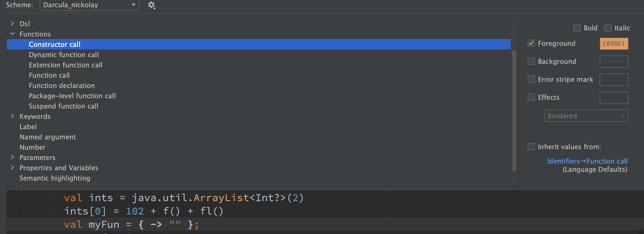Follow the Identifiers→Function call link
This screenshot has height=234, width=644.
coord(587,161)
